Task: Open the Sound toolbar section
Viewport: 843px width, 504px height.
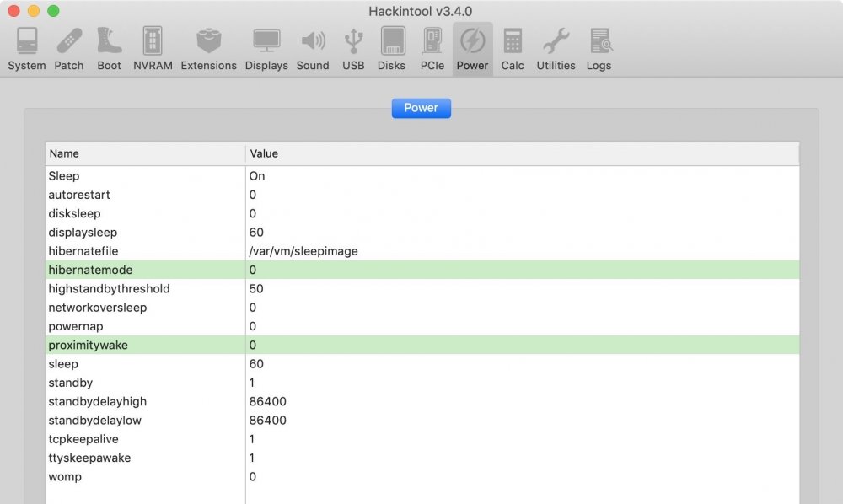Action: (313, 50)
